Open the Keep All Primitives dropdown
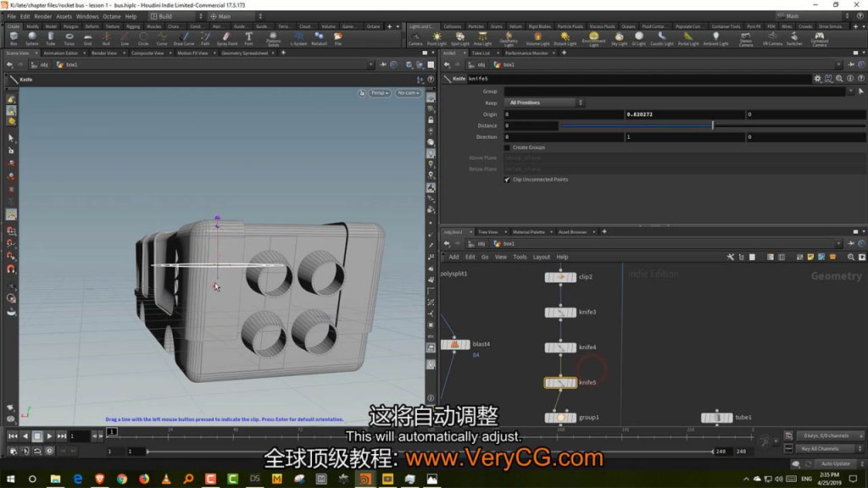The width and height of the screenshot is (868, 488). pos(544,103)
